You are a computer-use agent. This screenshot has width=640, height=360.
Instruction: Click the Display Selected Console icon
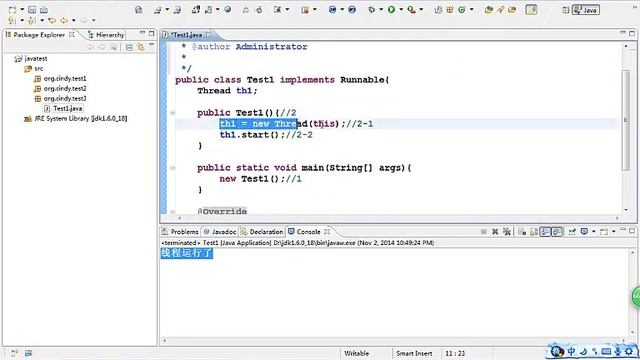pyautogui.click(x=584, y=232)
